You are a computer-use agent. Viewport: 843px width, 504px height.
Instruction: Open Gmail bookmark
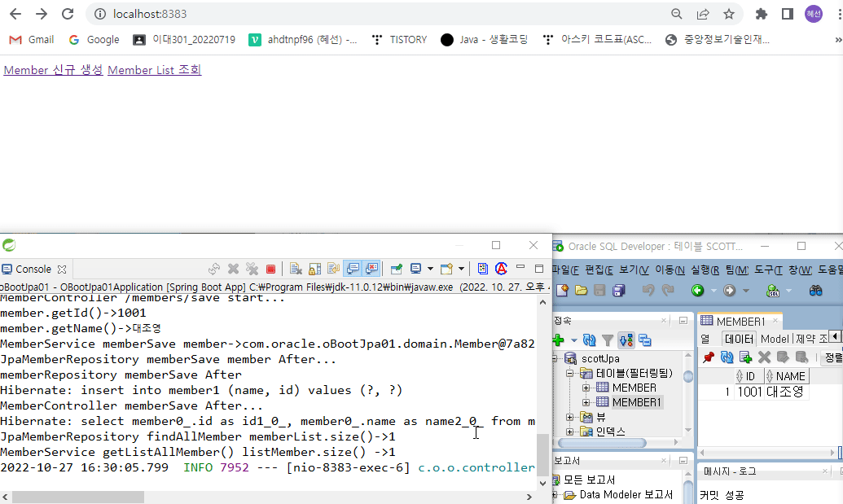(x=32, y=40)
